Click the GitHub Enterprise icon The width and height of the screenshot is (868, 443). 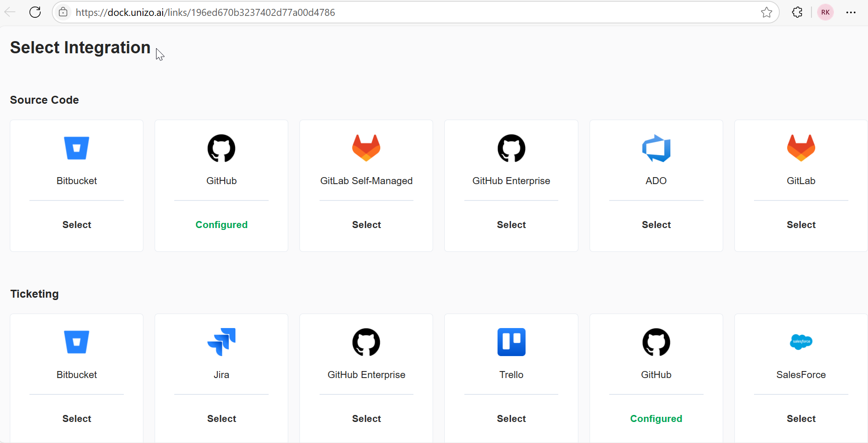(x=511, y=148)
